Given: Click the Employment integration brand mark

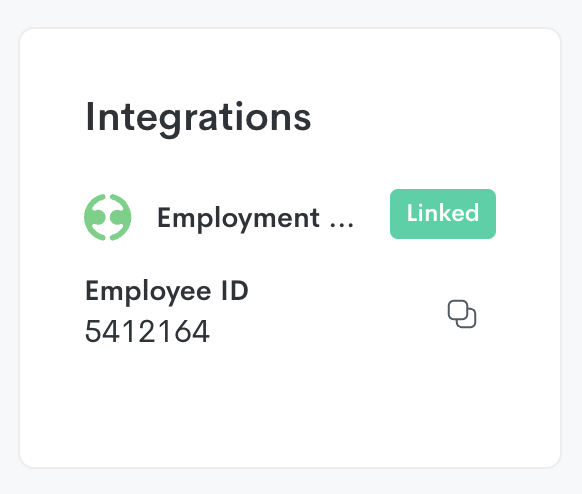Looking at the screenshot, I should tap(108, 217).
